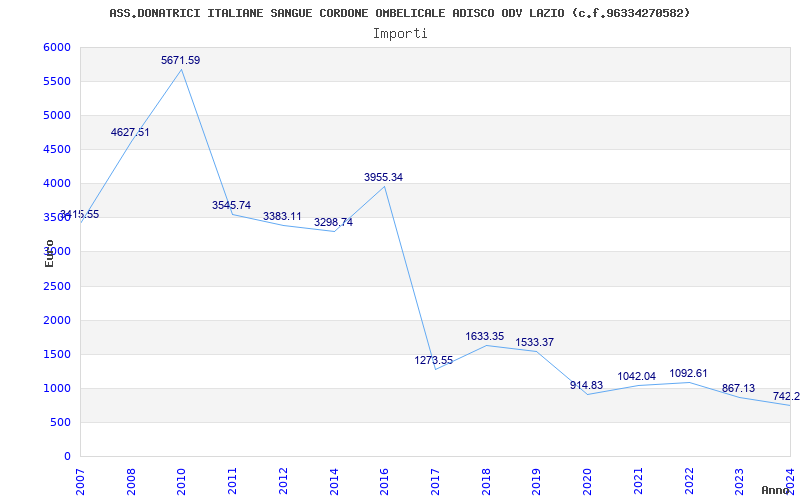Click the y-axis value 2500

tap(58, 286)
